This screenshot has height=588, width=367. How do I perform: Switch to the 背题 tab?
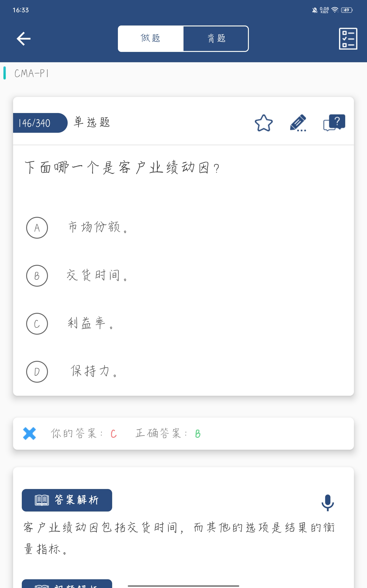[x=216, y=39]
